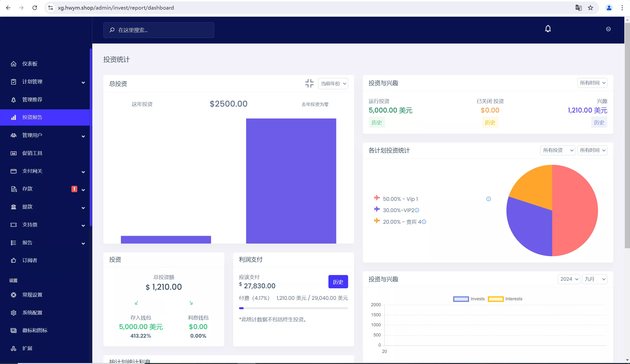Click the collapse chart icon in 总投资 card
This screenshot has width=630, height=364.
309,83
